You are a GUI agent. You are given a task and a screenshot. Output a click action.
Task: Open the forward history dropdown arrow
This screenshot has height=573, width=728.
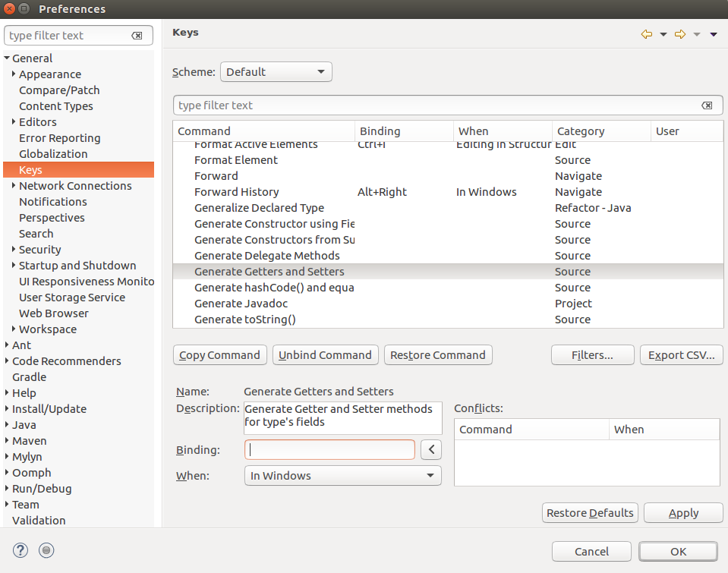tap(697, 34)
